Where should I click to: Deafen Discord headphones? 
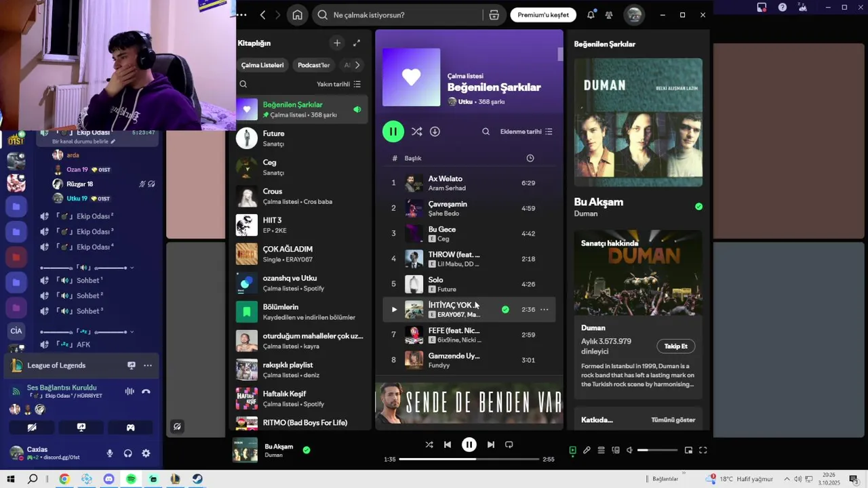127,453
